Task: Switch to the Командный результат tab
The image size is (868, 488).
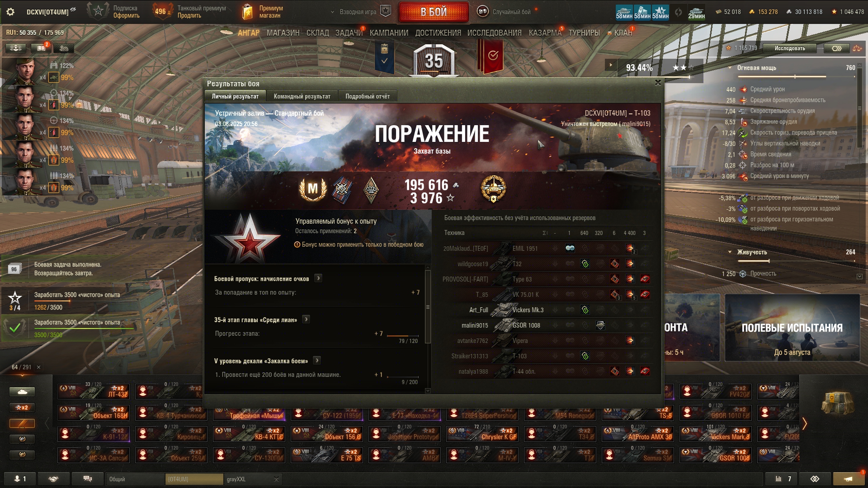Action: point(302,96)
